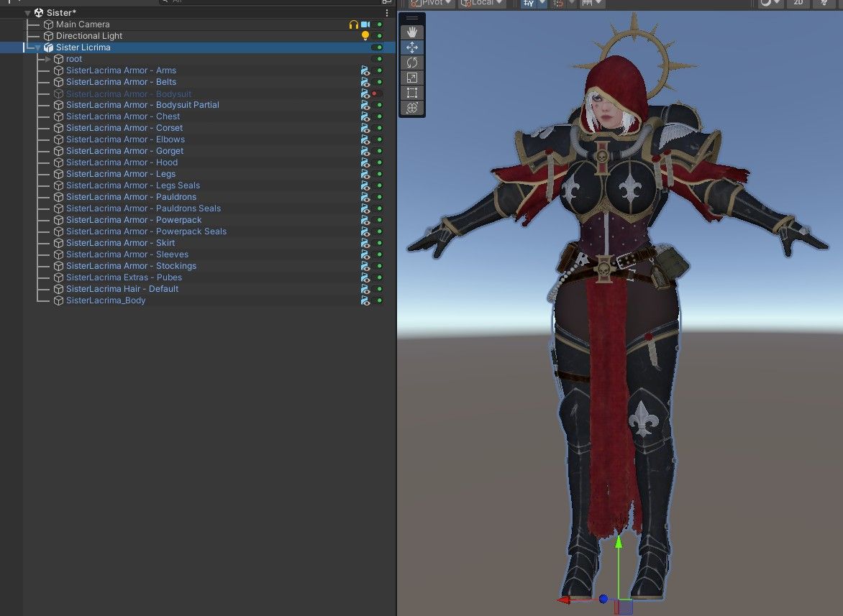Toggle active state of Armor - Legs Seals
This screenshot has height=616, width=843.
[x=378, y=185]
